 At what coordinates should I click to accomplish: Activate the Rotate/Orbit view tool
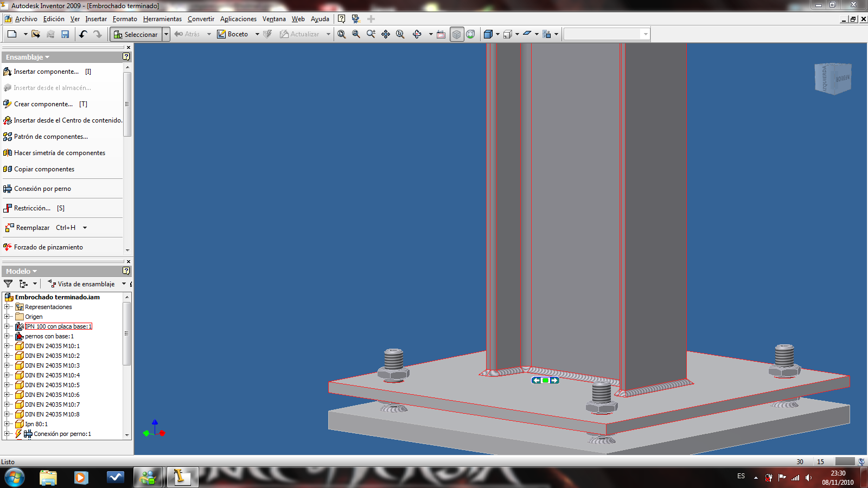click(x=417, y=34)
